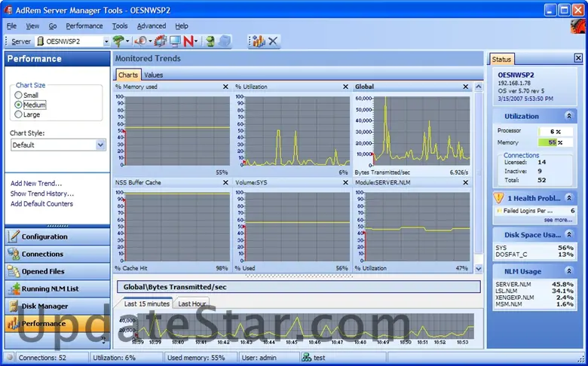Viewport: 588px width, 366px height.
Task: Click the blue cube toolbar icon
Action: click(224, 41)
